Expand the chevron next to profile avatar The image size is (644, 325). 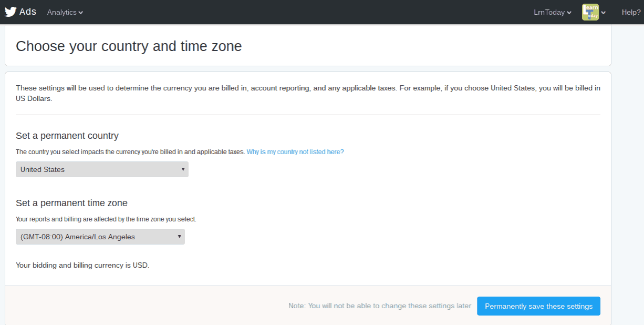click(x=604, y=13)
